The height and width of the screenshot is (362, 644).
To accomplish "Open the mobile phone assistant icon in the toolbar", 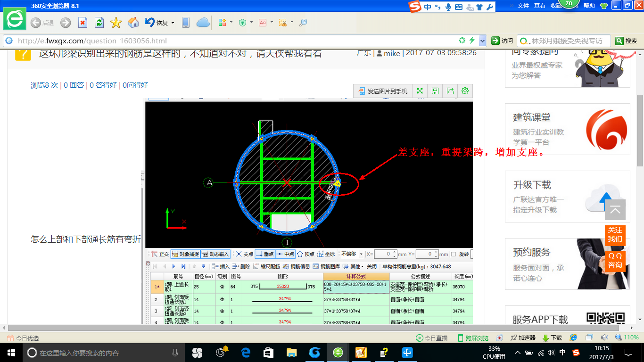I will tap(186, 22).
